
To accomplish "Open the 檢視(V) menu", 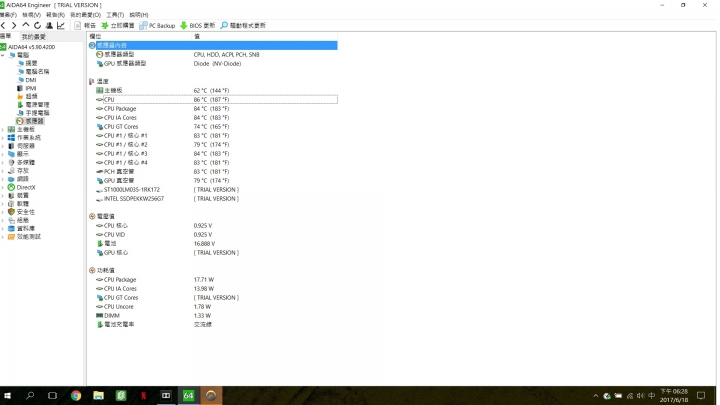I will click(x=31, y=15).
